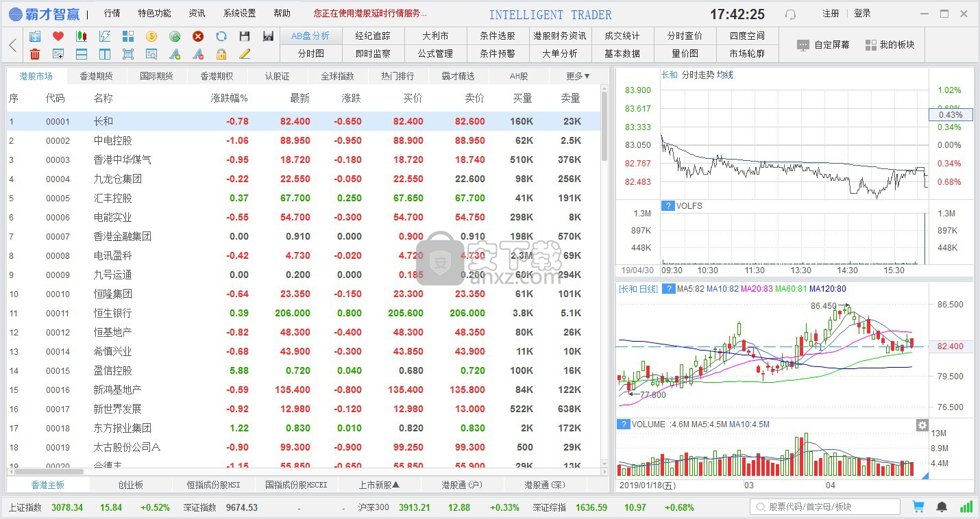Viewport: 980px width, 519px height.
Task: Click the 登录 link
Action: [x=862, y=14]
